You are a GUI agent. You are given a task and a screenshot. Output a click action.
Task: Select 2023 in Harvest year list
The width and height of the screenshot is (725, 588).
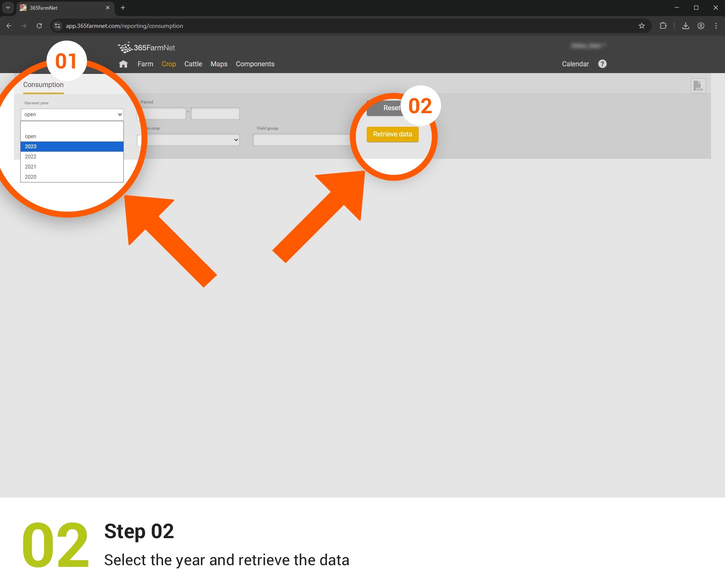[x=72, y=147]
